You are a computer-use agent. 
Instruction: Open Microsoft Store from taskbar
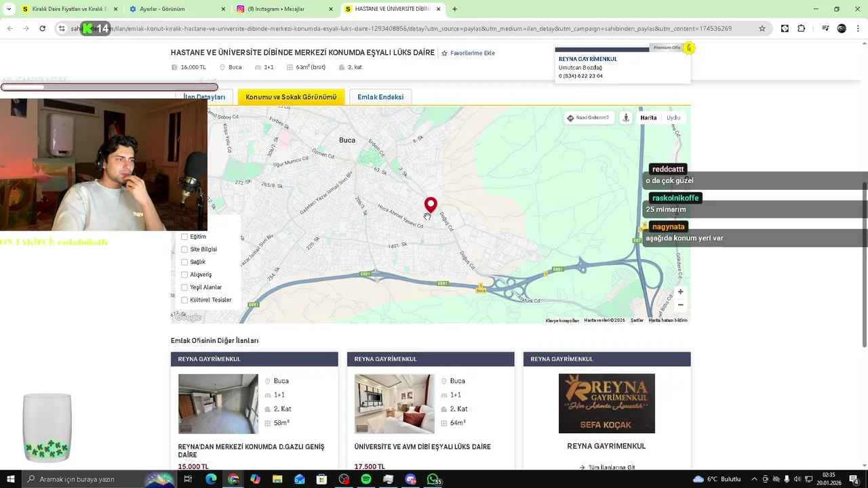[x=321, y=479]
